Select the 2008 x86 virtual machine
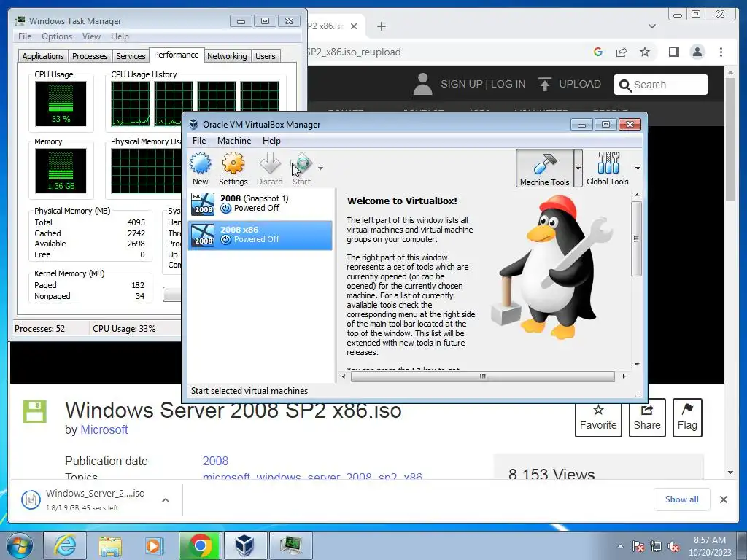 (x=260, y=235)
